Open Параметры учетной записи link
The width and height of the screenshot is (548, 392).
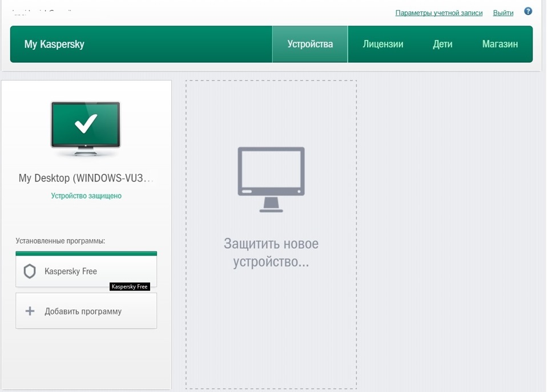coord(438,13)
